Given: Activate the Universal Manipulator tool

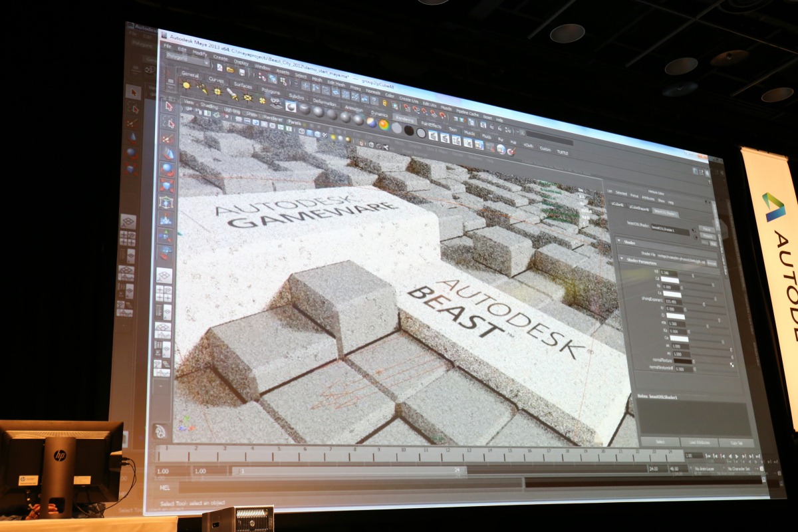Looking at the screenshot, I should (165, 202).
